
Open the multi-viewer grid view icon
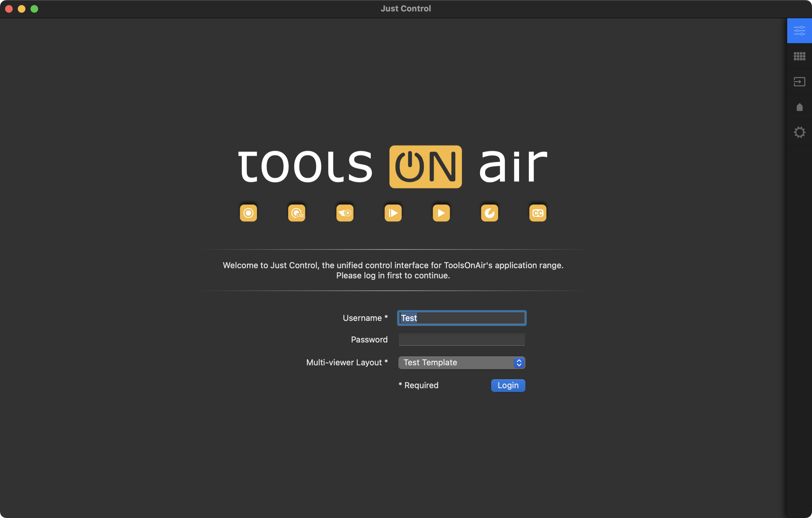(x=799, y=56)
